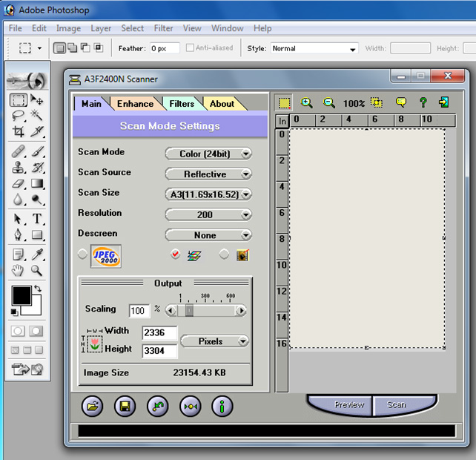Screen dimensions: 476x460
Task: Open the Style Normal dropdown
Action: click(314, 48)
